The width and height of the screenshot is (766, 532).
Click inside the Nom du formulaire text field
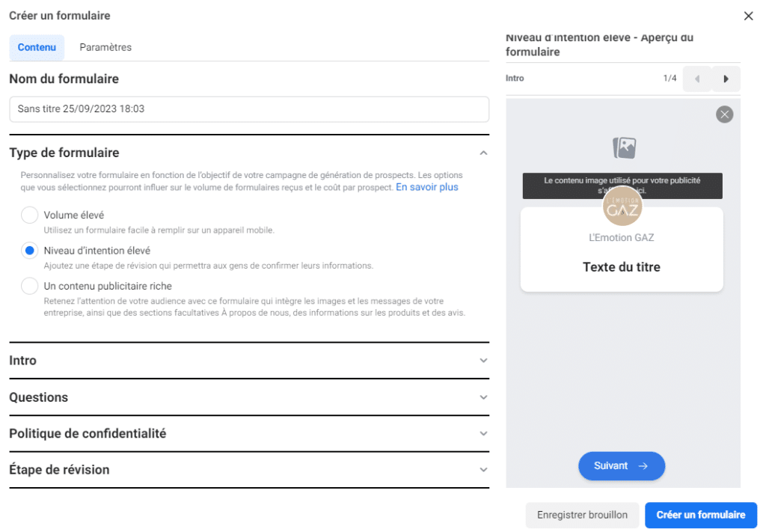[248, 109]
